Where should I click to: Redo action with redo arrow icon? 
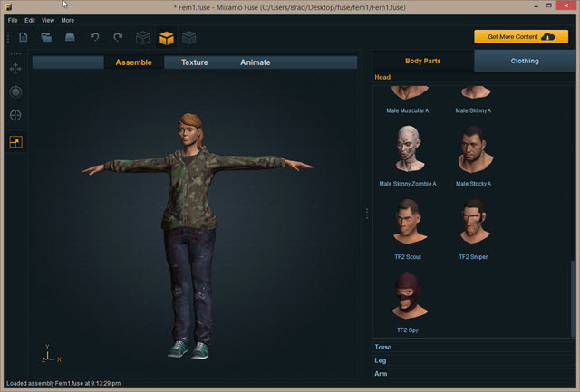click(118, 37)
